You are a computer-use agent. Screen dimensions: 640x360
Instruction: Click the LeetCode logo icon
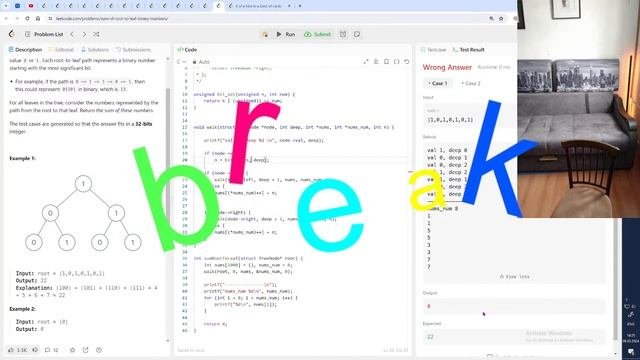coord(11,34)
